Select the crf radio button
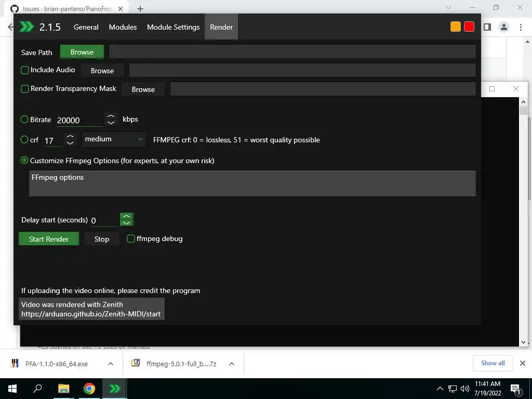This screenshot has height=399, width=532. coord(24,140)
